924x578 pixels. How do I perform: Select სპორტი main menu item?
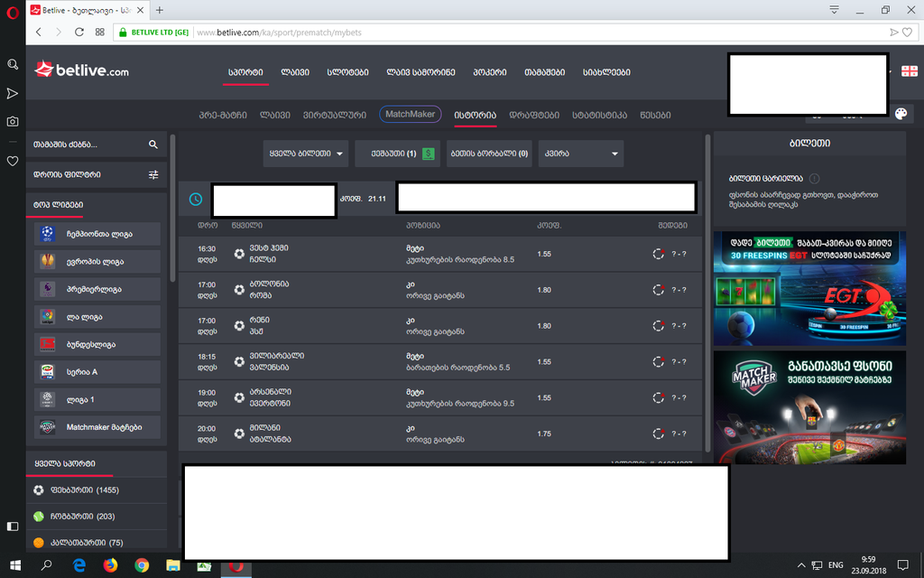(x=245, y=72)
